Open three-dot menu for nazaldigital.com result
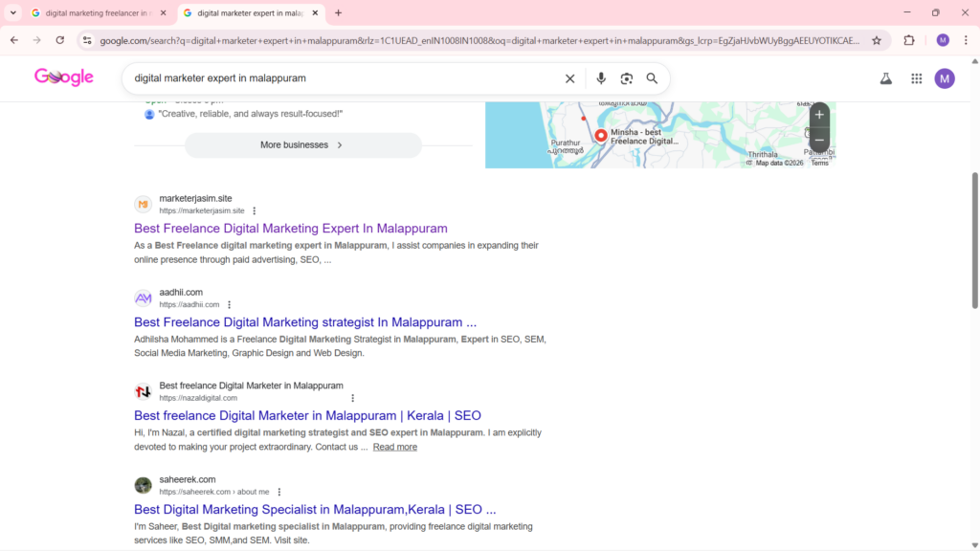 coord(351,397)
